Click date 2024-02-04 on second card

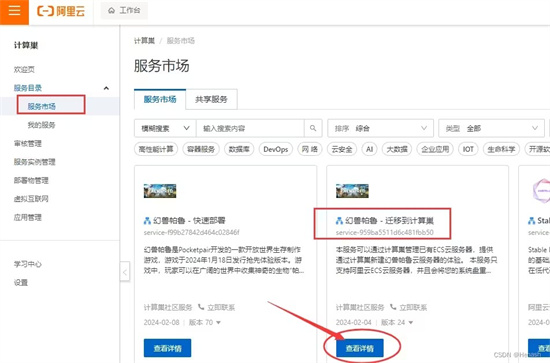[x=354, y=322]
